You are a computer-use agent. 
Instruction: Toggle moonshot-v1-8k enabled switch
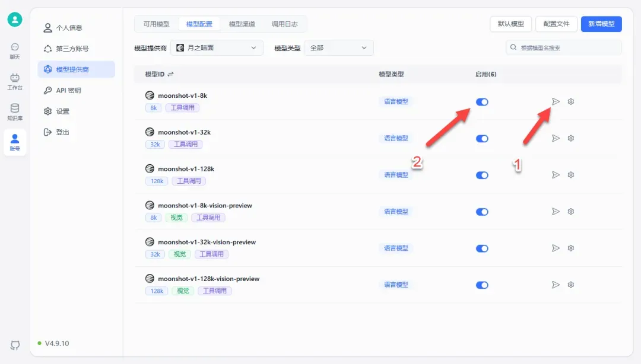(482, 102)
